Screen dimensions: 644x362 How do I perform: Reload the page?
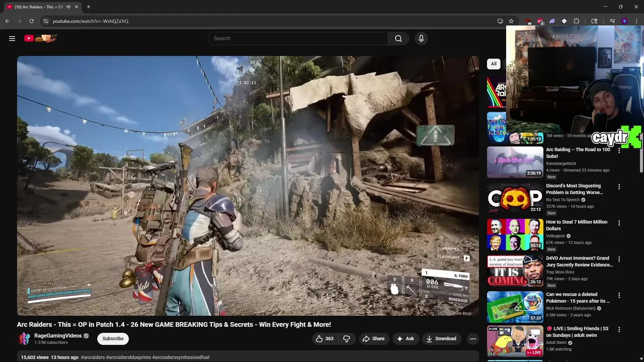31,21
